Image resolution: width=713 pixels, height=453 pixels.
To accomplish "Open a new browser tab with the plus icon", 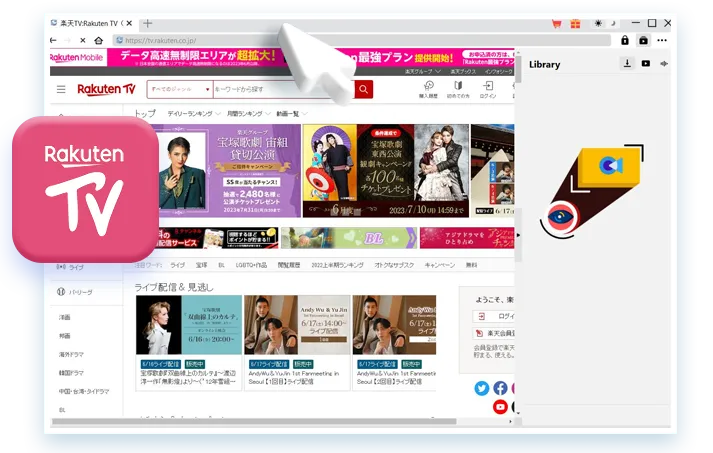I will [148, 23].
